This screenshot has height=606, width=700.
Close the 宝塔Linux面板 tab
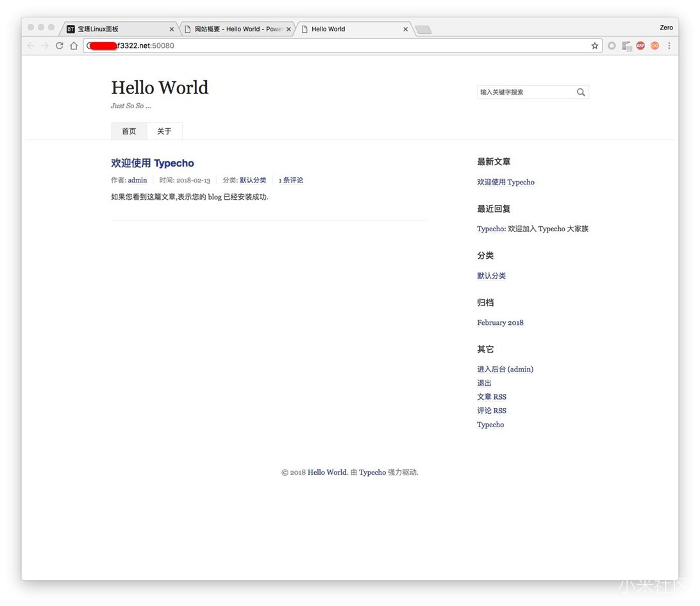pos(172,29)
